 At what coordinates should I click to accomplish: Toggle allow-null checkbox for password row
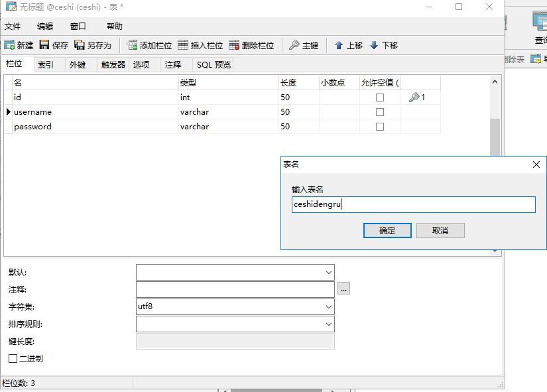click(x=379, y=127)
